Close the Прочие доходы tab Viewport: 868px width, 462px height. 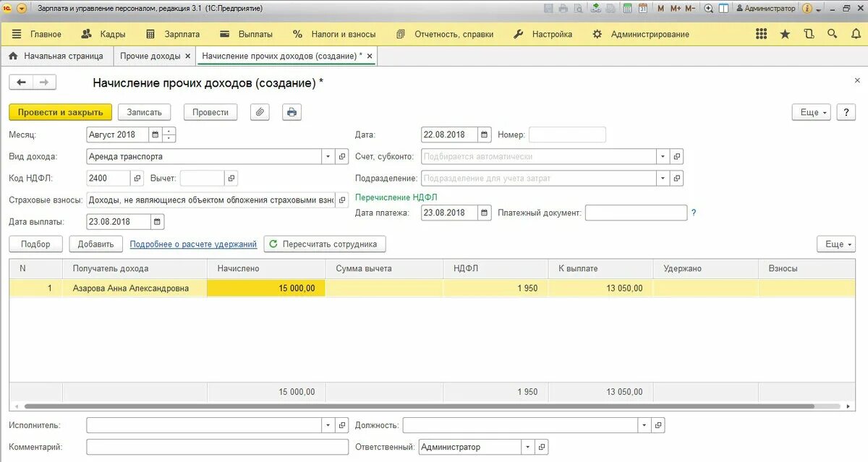click(188, 56)
